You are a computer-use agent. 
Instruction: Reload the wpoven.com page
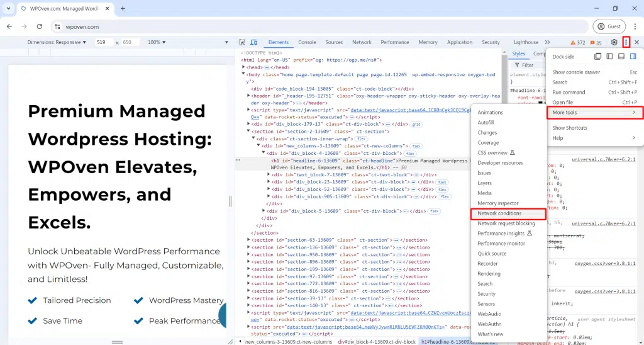40,26
